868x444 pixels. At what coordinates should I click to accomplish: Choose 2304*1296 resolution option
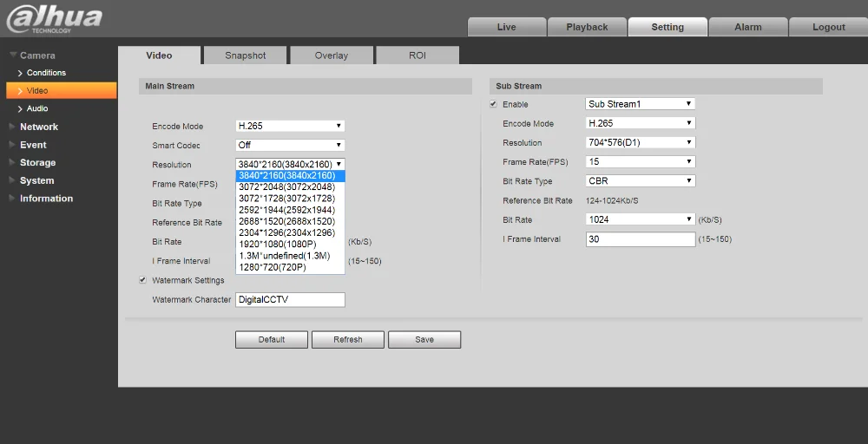pos(290,232)
